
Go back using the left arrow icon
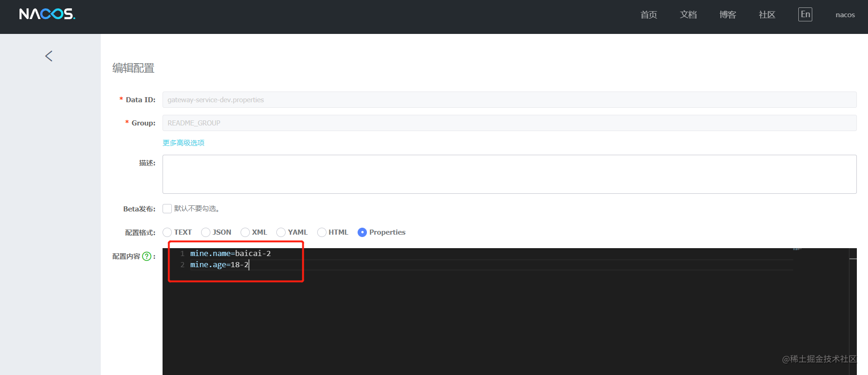49,56
